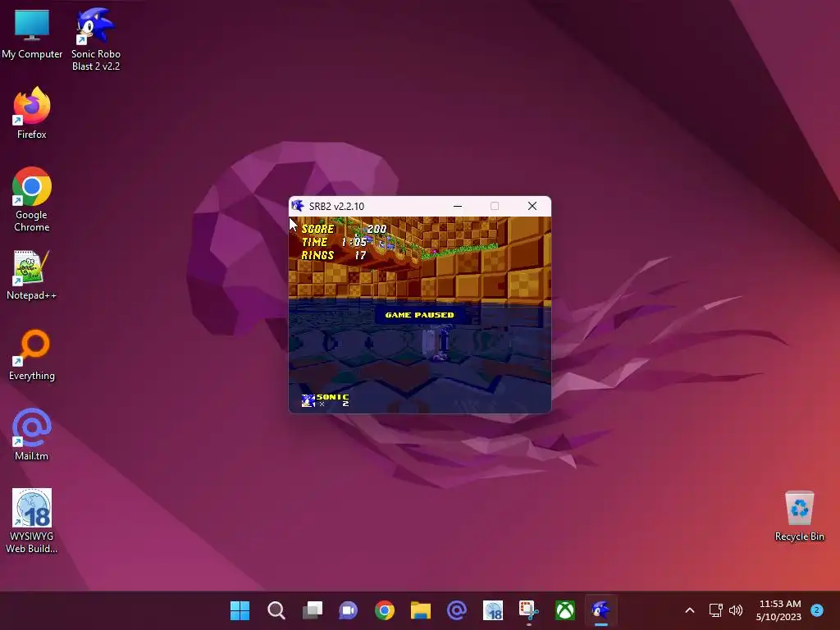Open the Xbox app on the taskbar
840x630 pixels.
[565, 610]
